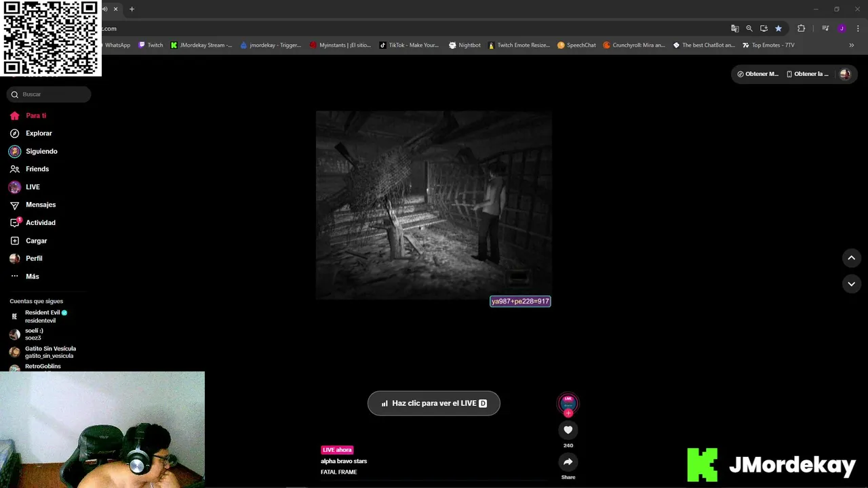Open Top Emotes - 7TV bookmark

(768, 45)
